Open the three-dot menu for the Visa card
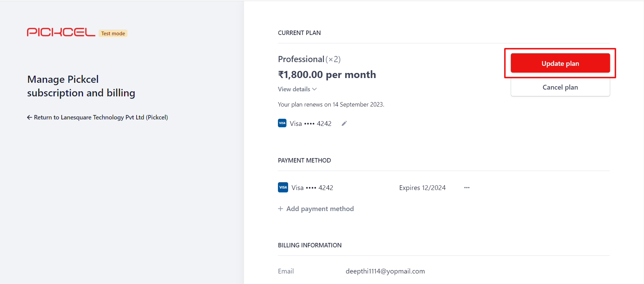Image resolution: width=644 pixels, height=284 pixels. point(467,188)
